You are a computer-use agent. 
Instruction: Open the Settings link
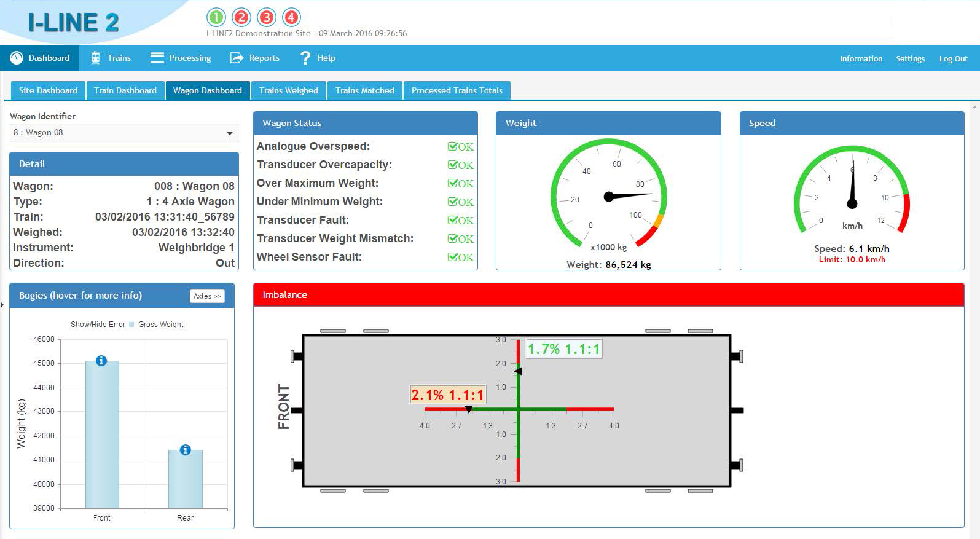pyautogui.click(x=910, y=59)
